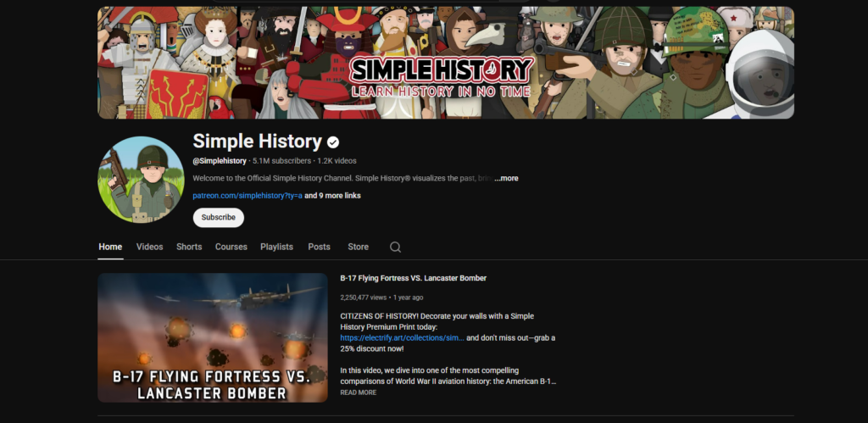Expand video description via READ MORE
The image size is (868, 423).
coord(359,392)
